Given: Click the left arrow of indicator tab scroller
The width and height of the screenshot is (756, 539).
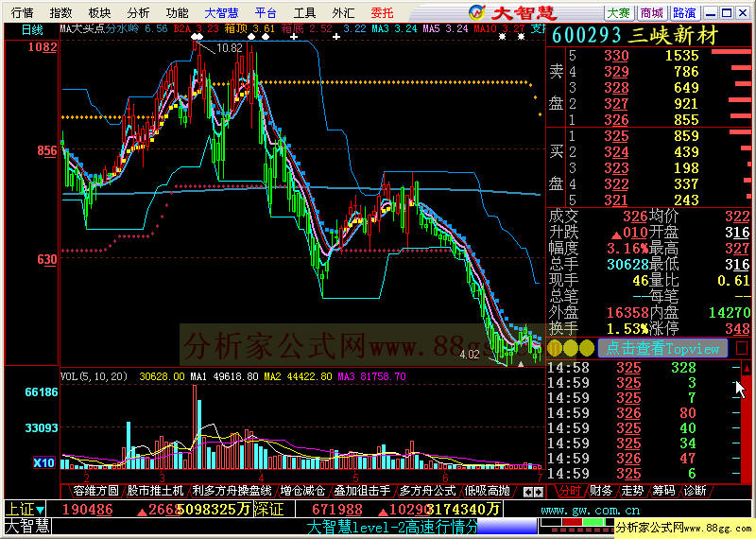Looking at the screenshot, I should [528, 492].
